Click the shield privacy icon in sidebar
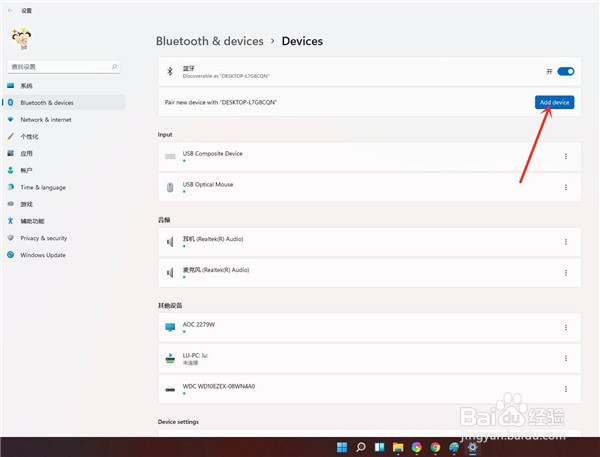The width and height of the screenshot is (600, 457). (10, 238)
